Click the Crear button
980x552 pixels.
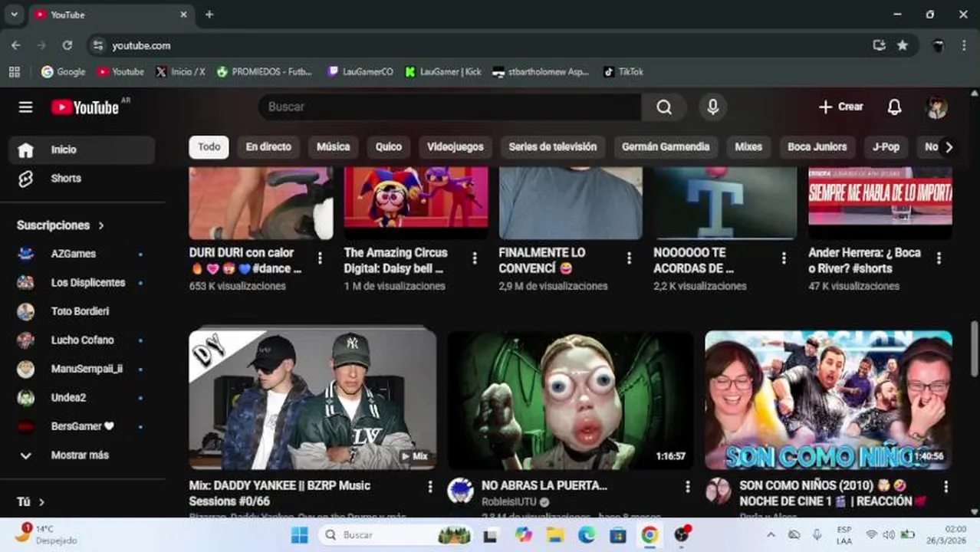click(840, 107)
